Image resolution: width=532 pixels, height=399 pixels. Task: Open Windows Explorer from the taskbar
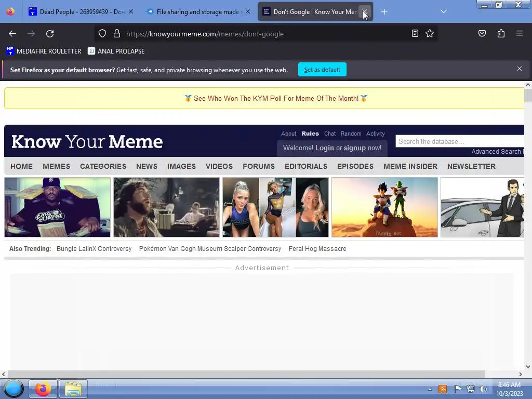tap(73, 389)
